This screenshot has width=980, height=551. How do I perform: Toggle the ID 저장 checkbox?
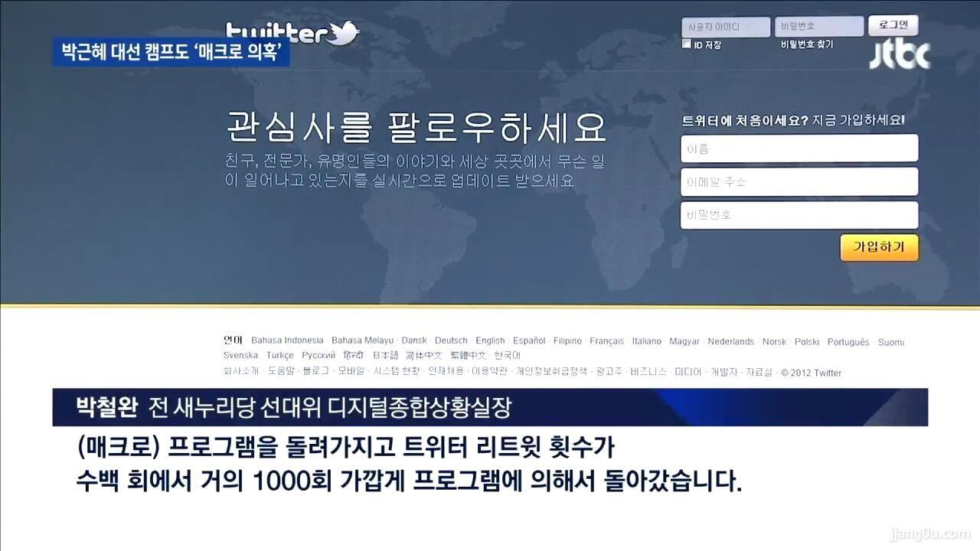687,44
